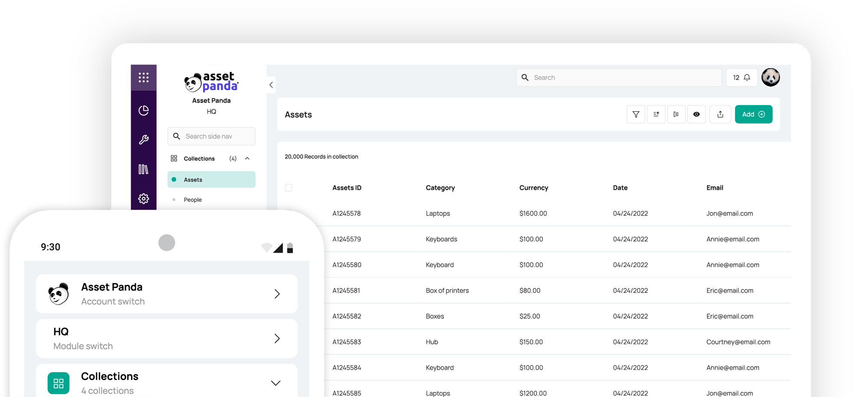Click the green Collections icon on phone
The image size is (868, 397).
tap(59, 383)
